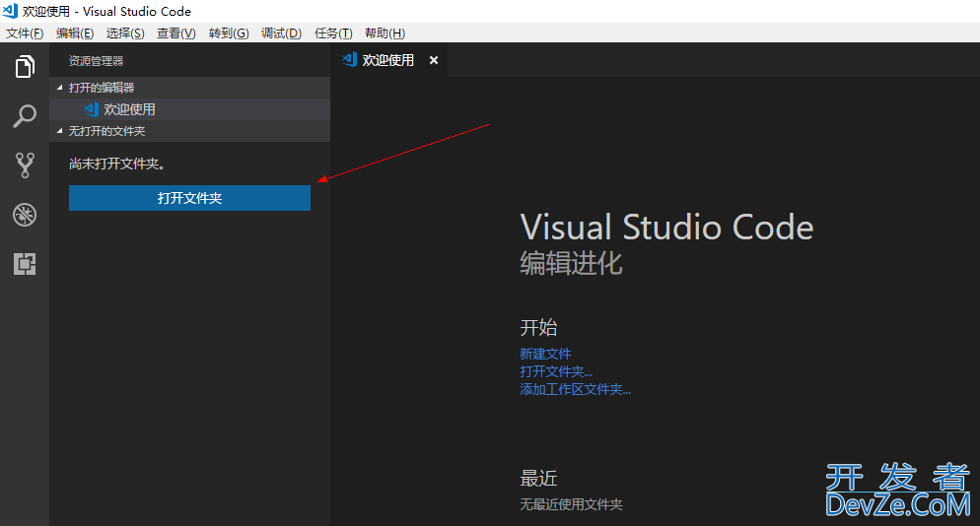Viewport: 980px width, 526px height.
Task: Open the 帮助(H) menu
Action: click(x=385, y=33)
